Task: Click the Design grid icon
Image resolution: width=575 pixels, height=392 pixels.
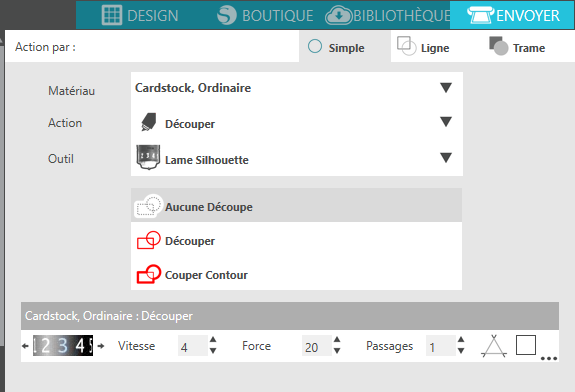Action: point(111,15)
